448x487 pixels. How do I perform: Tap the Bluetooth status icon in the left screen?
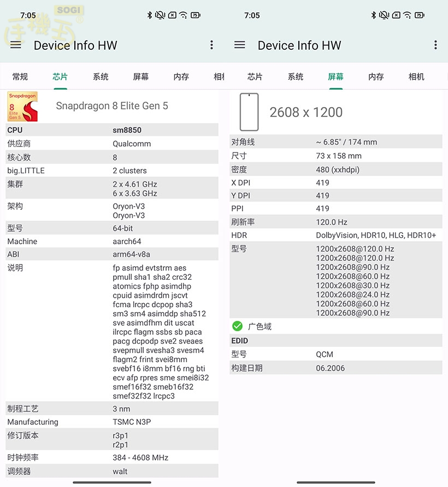click(149, 15)
